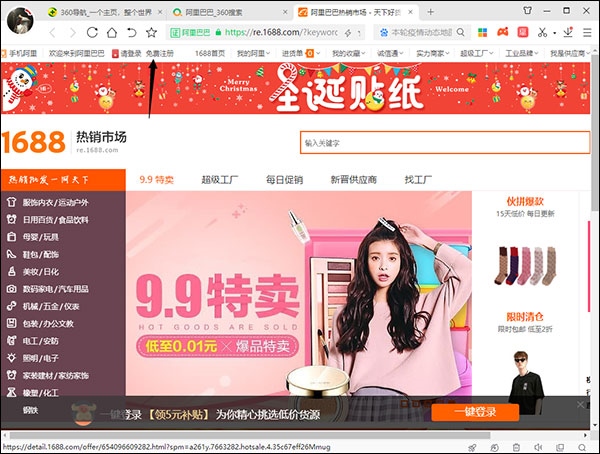Expand the 诚信通 dropdown

pos(390,54)
